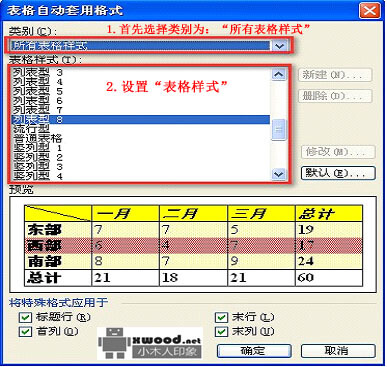Open the 类别 dropdown arrow
The image size is (387, 367).
pos(279,45)
